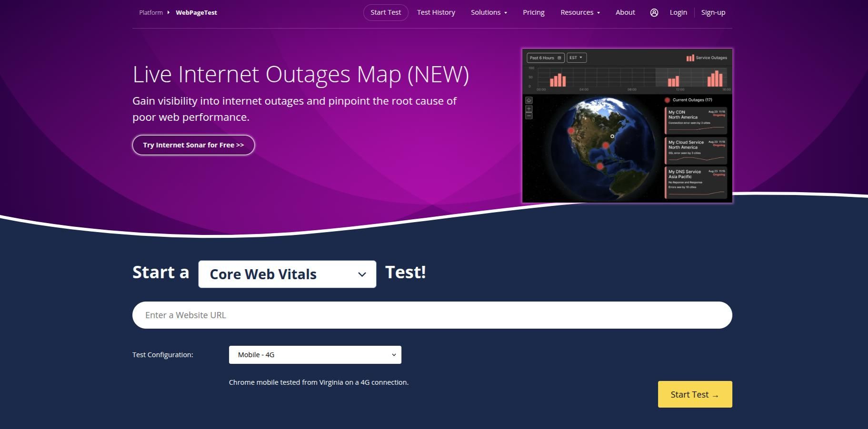Click the account profile icon in the navigation
The width and height of the screenshot is (868, 429).
click(654, 12)
